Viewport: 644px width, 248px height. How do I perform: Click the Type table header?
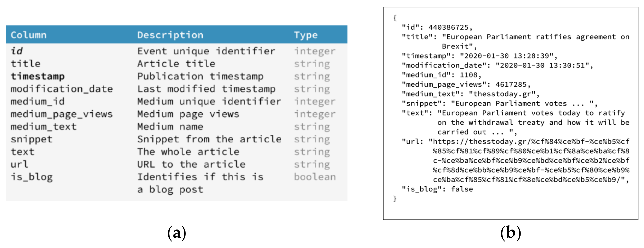305,35
